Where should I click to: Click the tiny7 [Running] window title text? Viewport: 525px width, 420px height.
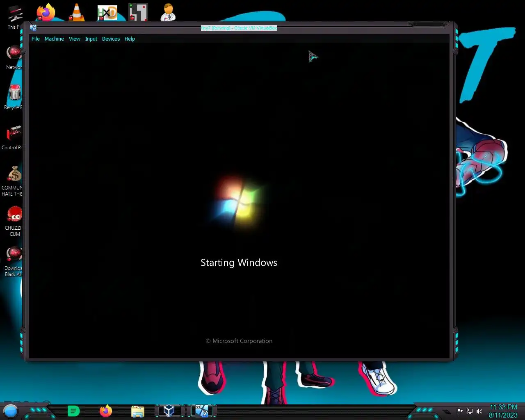239,28
